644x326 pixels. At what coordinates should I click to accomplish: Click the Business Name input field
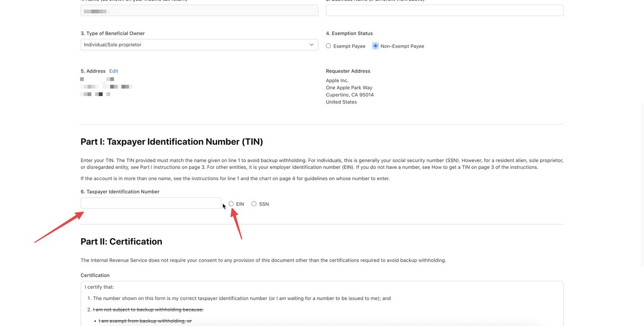[445, 10]
